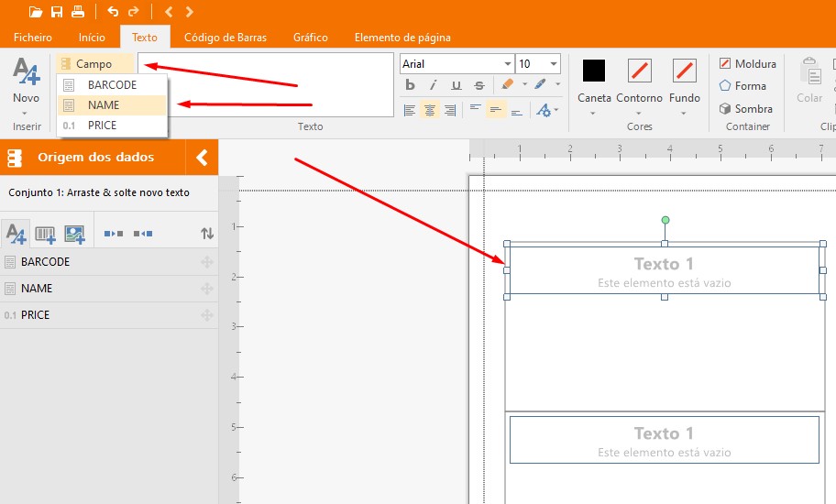Click the Sombra button
This screenshot has width=836, height=504.
[x=745, y=108]
